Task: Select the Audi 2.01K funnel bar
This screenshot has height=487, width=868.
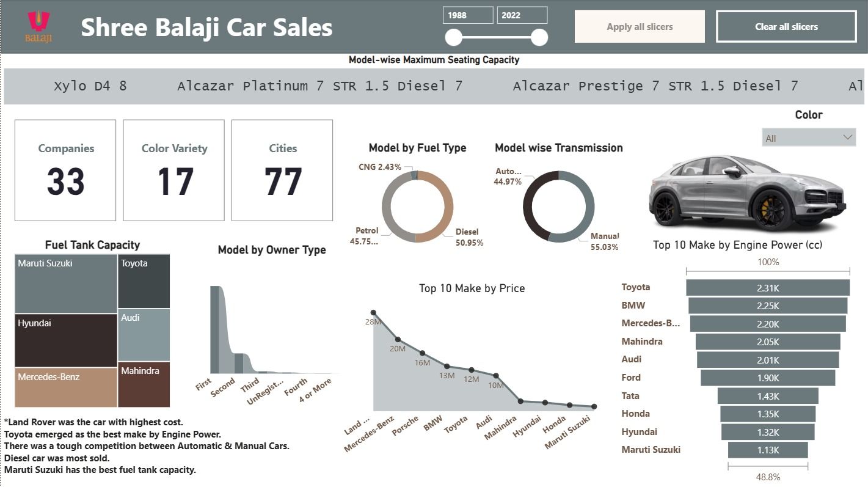Action: pyautogui.click(x=768, y=360)
